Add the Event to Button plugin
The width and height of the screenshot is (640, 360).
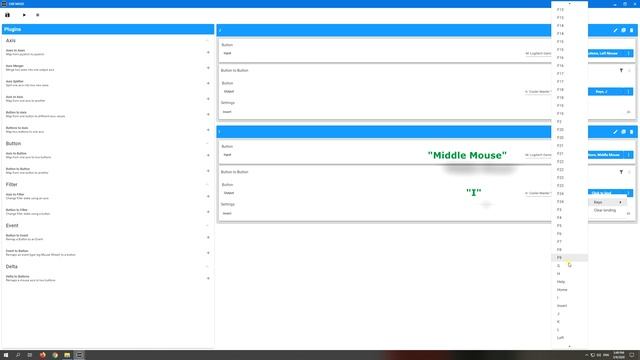[x=208, y=253]
